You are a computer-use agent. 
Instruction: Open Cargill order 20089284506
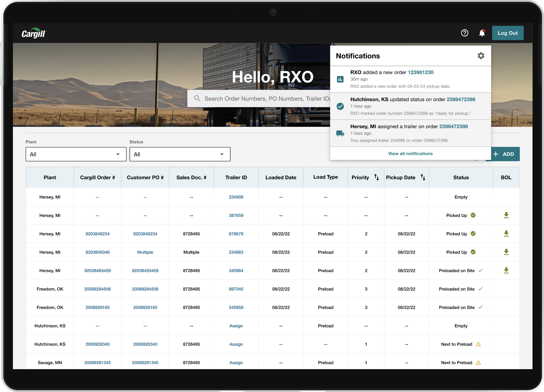[97, 289]
